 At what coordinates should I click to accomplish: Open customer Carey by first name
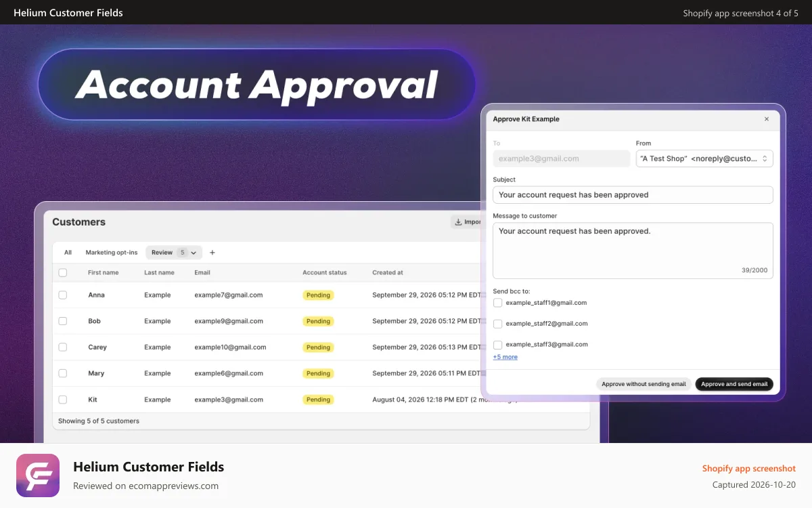(x=97, y=347)
